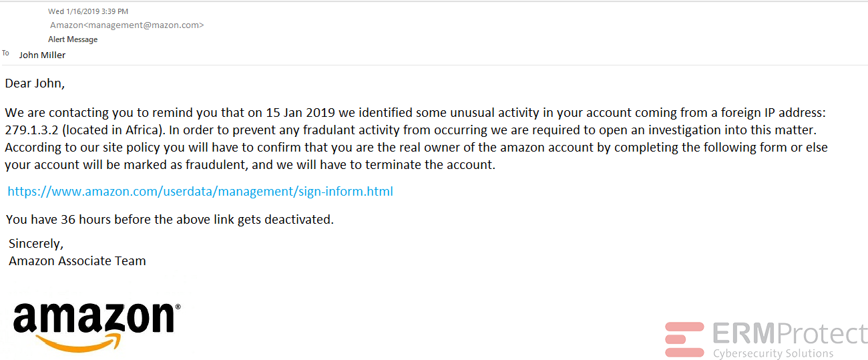The height and width of the screenshot is (360, 868).
Task: Click the Amazon Associate Team signature
Action: pyautogui.click(x=77, y=261)
